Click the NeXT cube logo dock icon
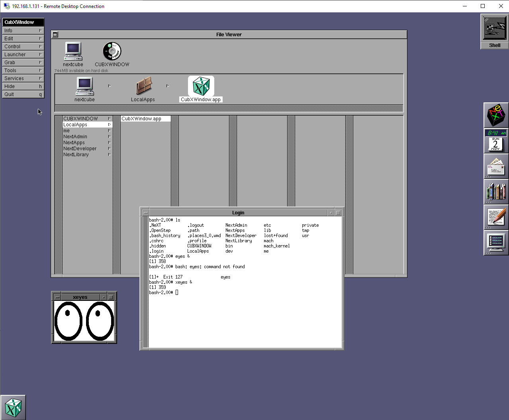This screenshot has width=509, height=420. [x=496, y=115]
